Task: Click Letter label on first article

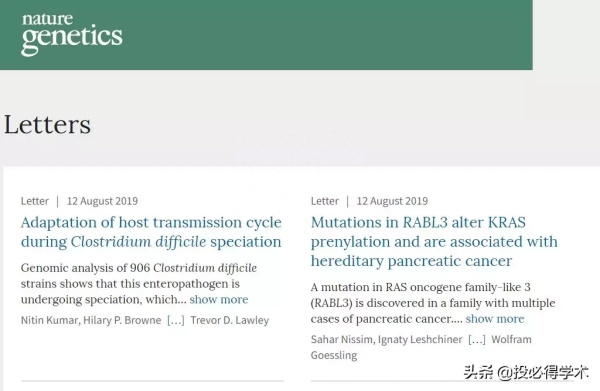Action: 35,201
